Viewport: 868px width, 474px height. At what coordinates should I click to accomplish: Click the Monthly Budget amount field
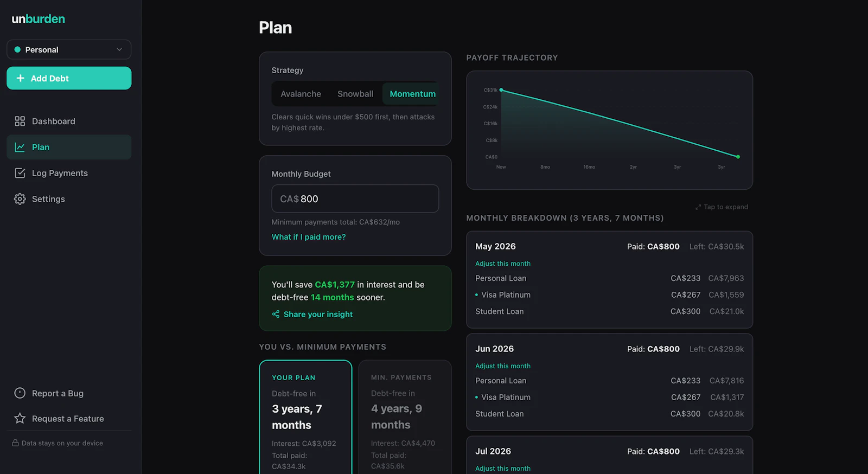355,198
